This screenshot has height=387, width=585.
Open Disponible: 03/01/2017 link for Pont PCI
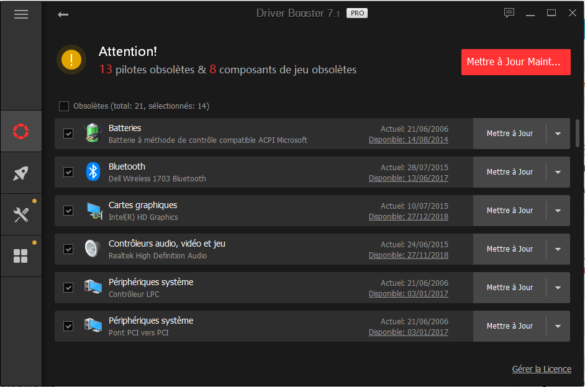point(408,332)
